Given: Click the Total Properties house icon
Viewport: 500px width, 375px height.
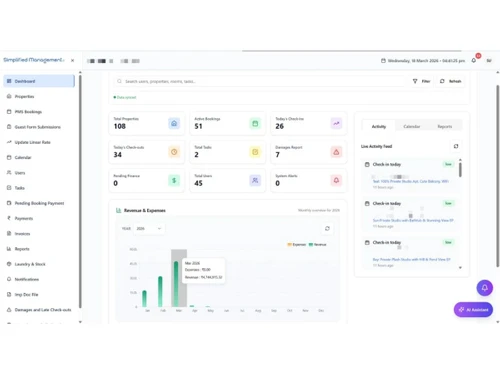Looking at the screenshot, I should pyautogui.click(x=174, y=124).
